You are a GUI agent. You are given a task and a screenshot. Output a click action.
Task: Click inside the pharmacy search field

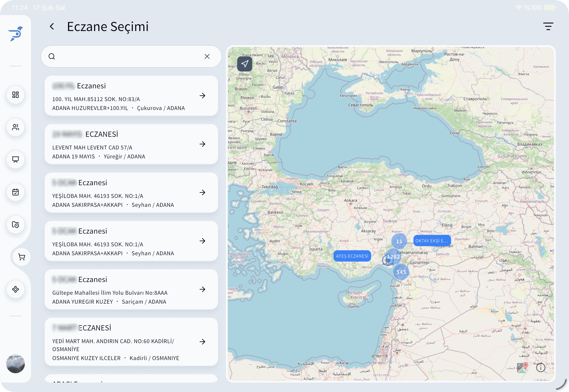pyautogui.click(x=128, y=56)
